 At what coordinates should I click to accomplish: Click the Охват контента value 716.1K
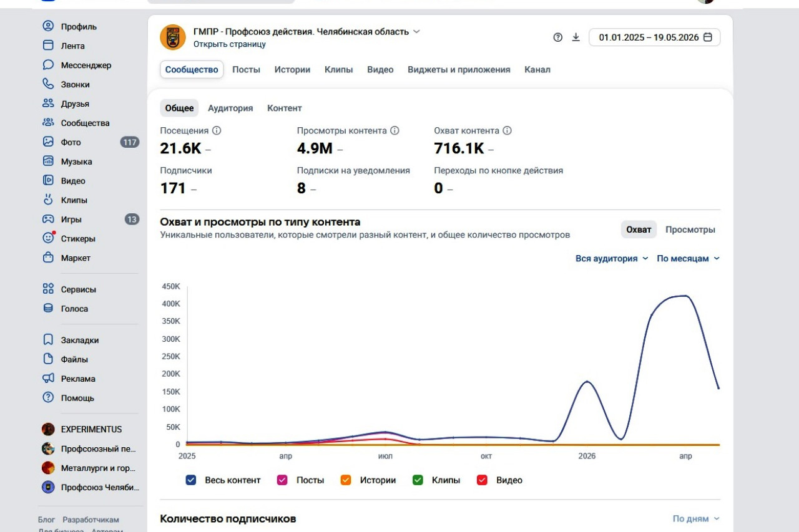459,148
